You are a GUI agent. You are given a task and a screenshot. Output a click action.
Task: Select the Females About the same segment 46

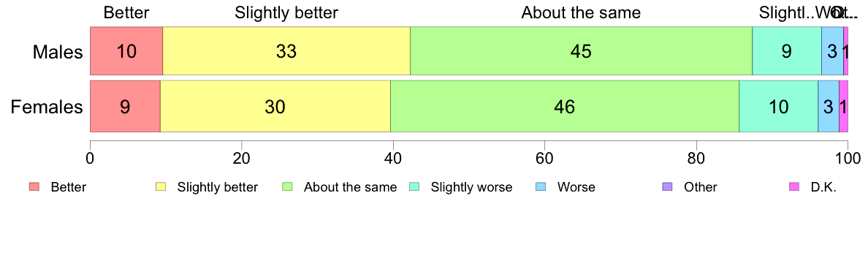coord(565,106)
